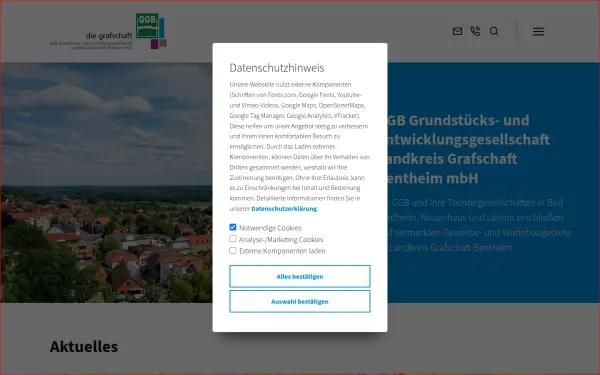
Task: Check Externe Komponenten laden
Action: click(x=233, y=250)
